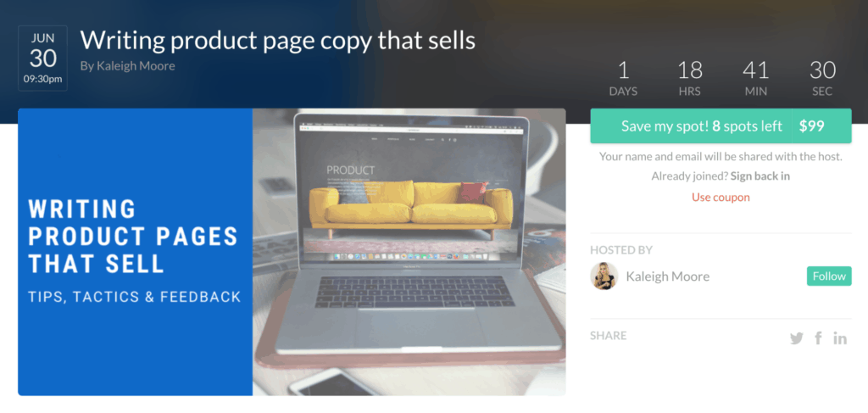
Task: Click the Kaleigh Moore host name
Action: click(668, 276)
